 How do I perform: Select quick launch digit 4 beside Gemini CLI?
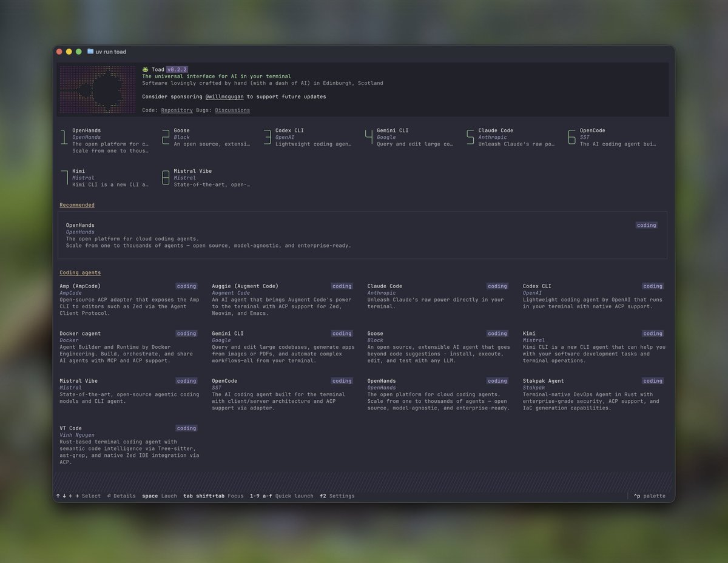point(369,137)
